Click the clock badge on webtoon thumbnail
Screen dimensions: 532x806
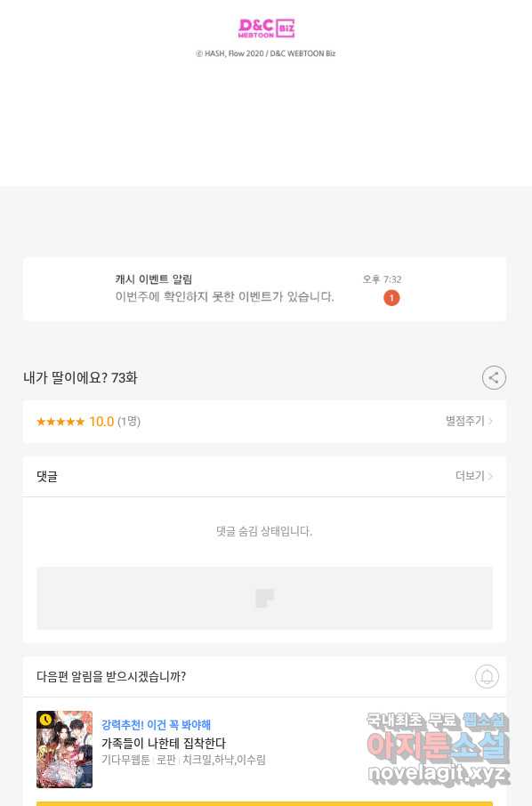45,719
